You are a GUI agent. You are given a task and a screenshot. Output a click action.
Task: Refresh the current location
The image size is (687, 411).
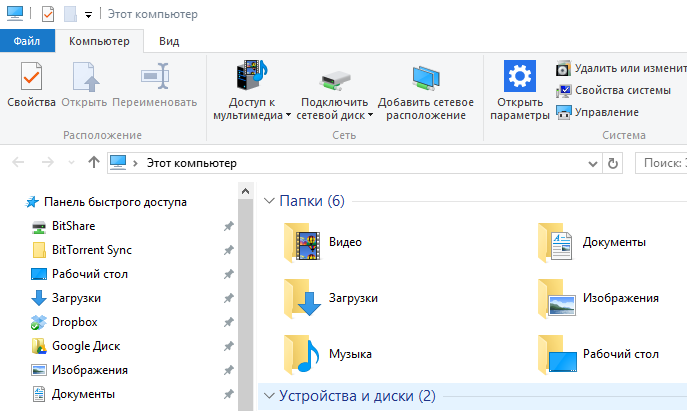(613, 163)
